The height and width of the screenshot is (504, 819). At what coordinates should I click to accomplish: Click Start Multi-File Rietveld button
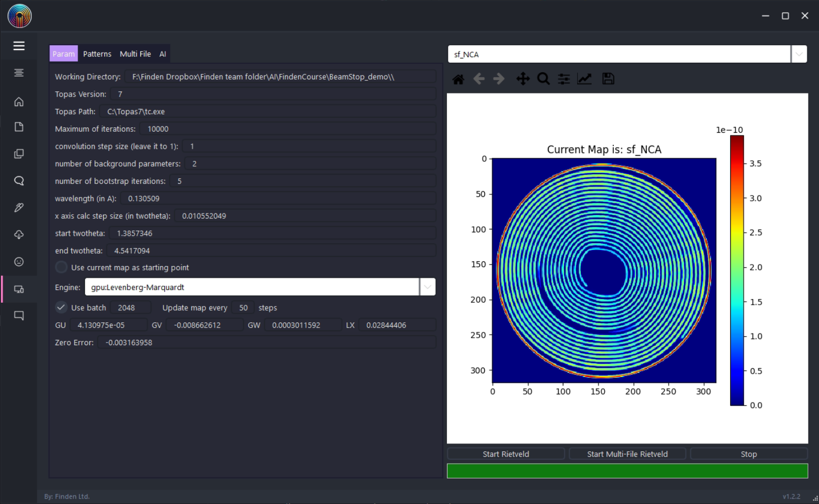[628, 454]
